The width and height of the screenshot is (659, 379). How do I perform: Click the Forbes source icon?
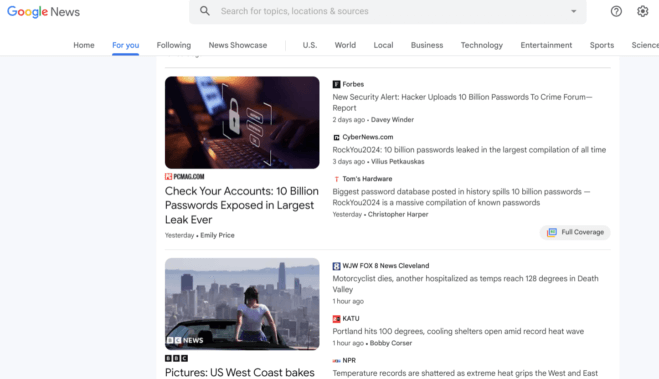point(336,84)
